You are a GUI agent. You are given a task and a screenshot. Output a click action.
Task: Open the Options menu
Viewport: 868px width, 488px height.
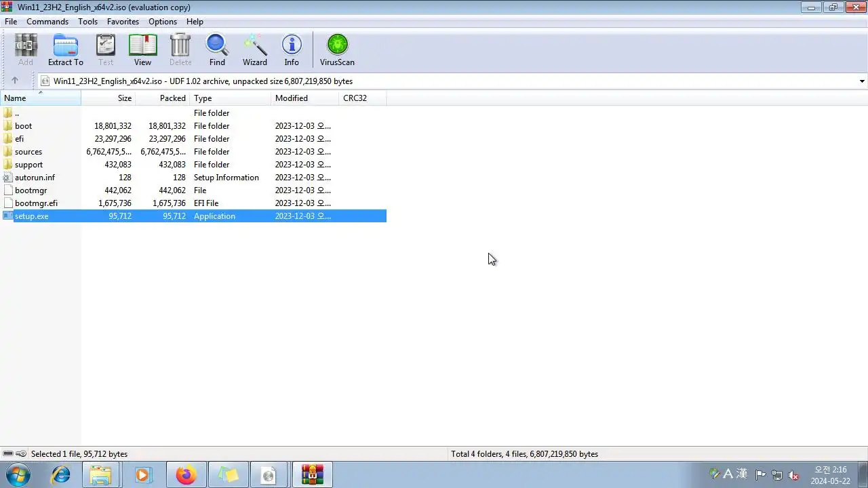point(163,22)
